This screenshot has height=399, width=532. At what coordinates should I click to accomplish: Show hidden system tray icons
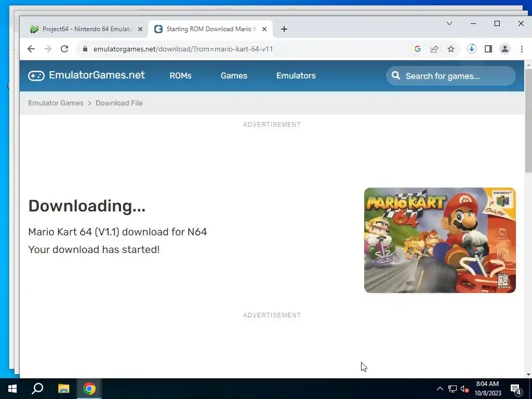click(x=440, y=389)
